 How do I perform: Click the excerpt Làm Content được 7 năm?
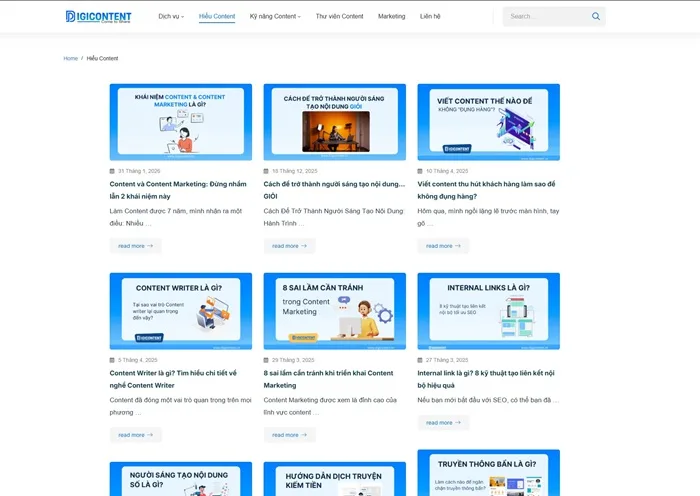coord(176,217)
